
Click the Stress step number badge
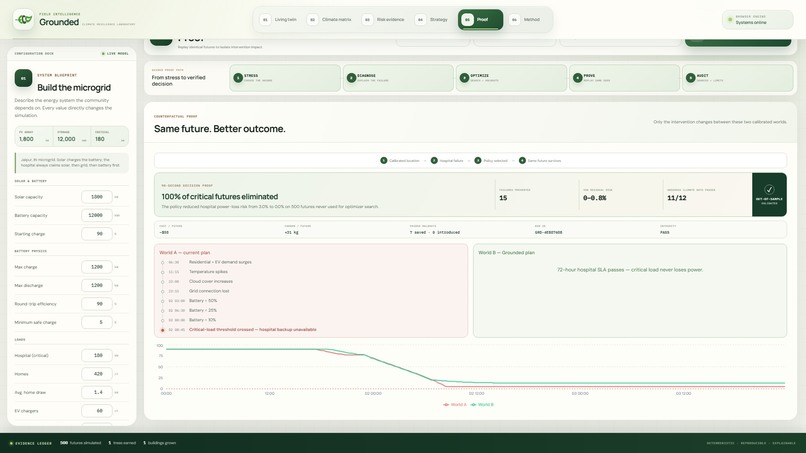coord(238,78)
